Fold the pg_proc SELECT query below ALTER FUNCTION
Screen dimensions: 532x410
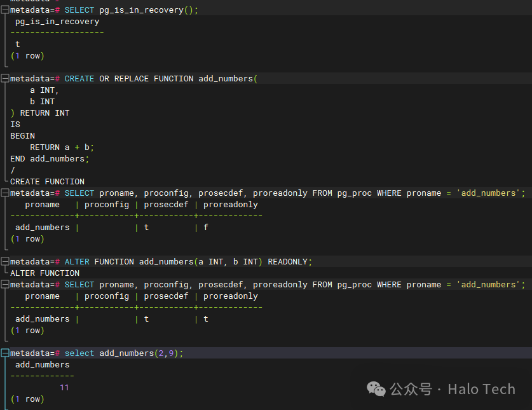4,285
